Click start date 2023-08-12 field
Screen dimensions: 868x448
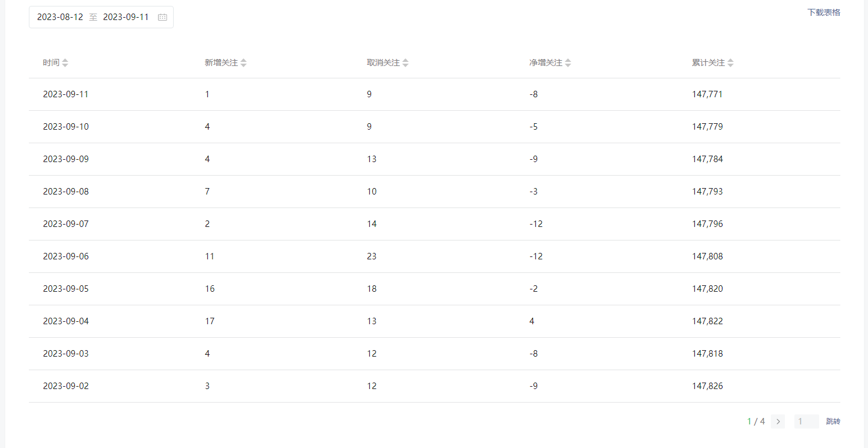60,17
